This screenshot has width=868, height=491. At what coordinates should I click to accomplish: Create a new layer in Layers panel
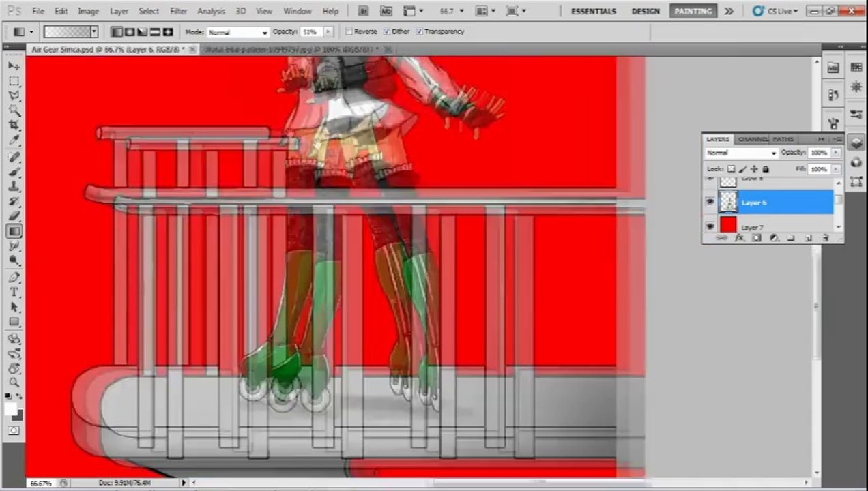pyautogui.click(x=808, y=238)
